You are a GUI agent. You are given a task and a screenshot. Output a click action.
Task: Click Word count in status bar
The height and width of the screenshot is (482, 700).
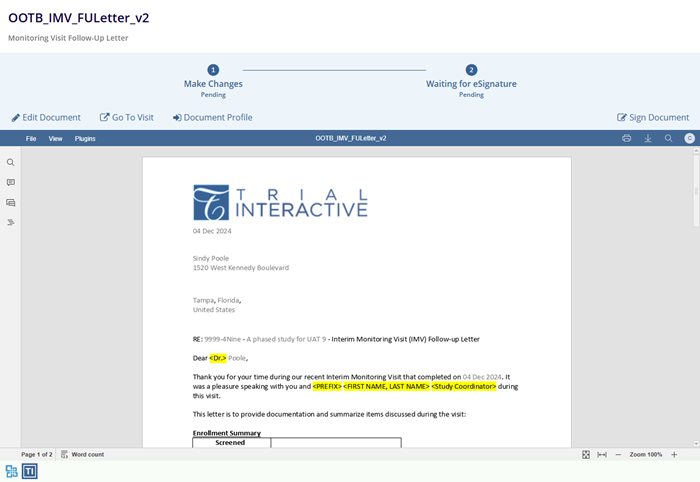point(82,454)
